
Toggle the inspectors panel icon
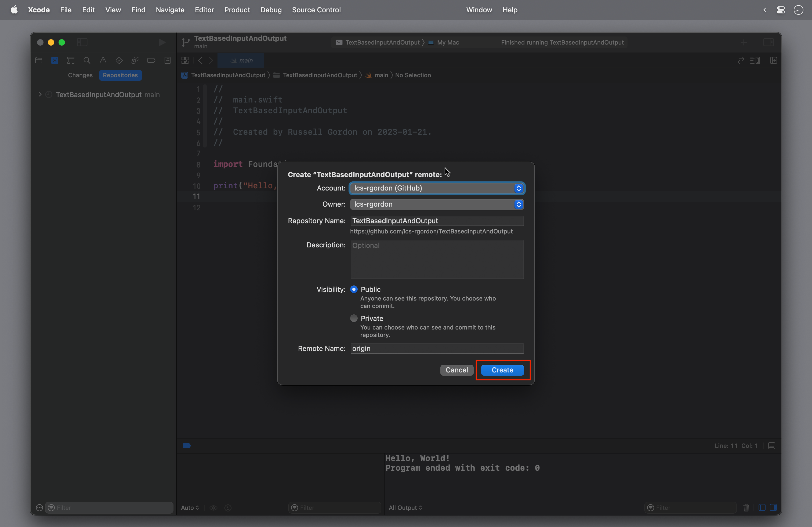click(768, 42)
